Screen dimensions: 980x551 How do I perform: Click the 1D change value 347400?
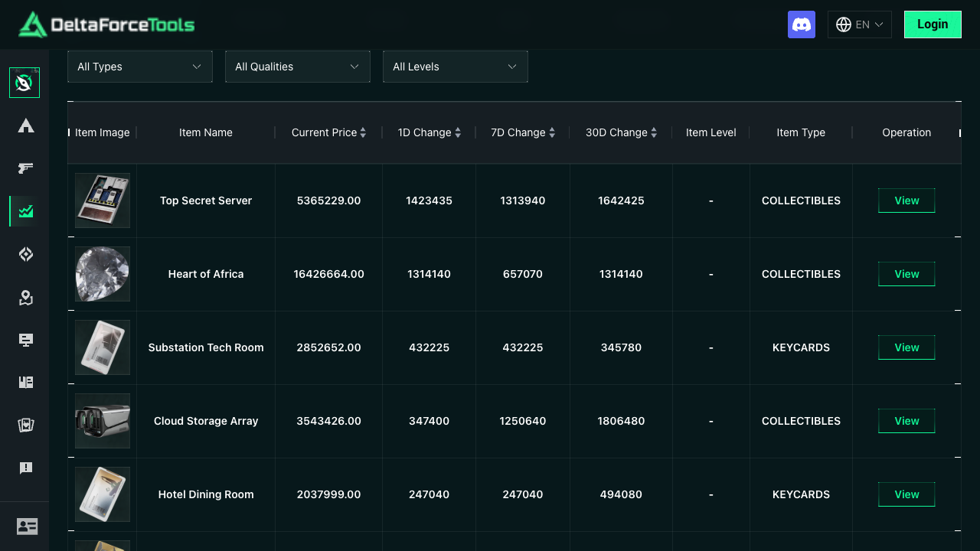coord(429,421)
